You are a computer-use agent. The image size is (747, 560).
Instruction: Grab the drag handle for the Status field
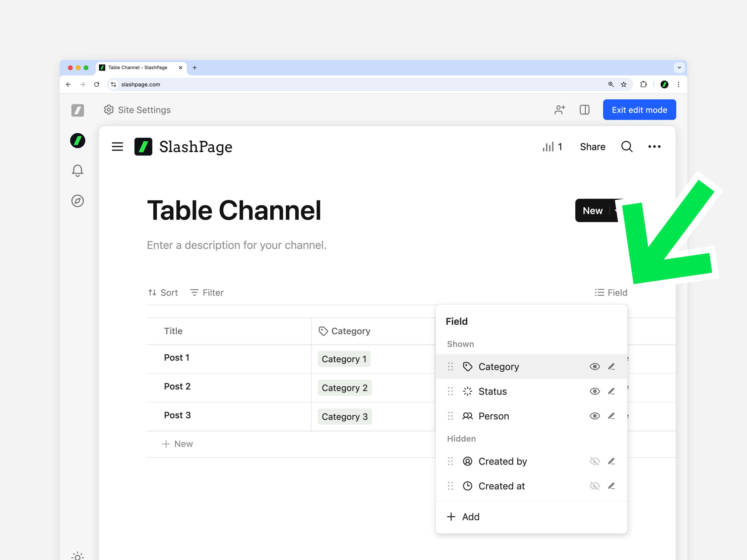click(x=450, y=391)
